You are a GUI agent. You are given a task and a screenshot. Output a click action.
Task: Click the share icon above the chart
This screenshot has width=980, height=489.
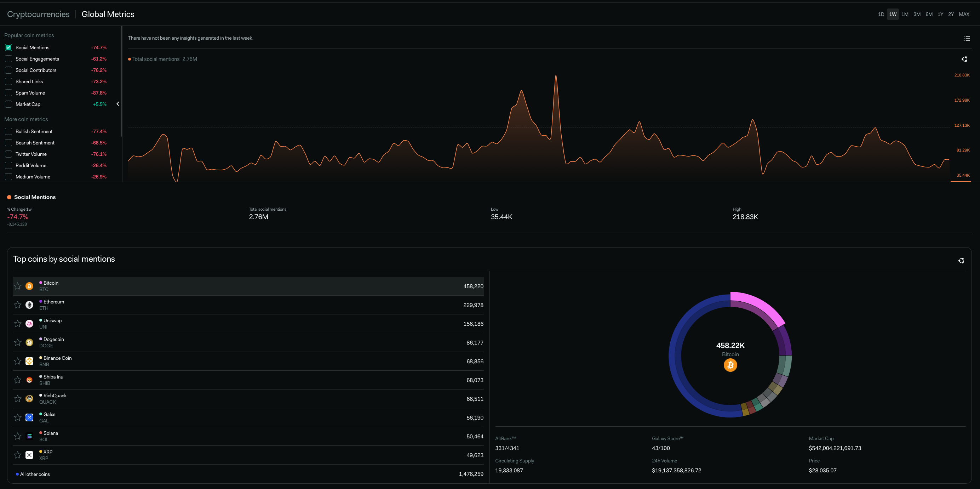point(964,59)
